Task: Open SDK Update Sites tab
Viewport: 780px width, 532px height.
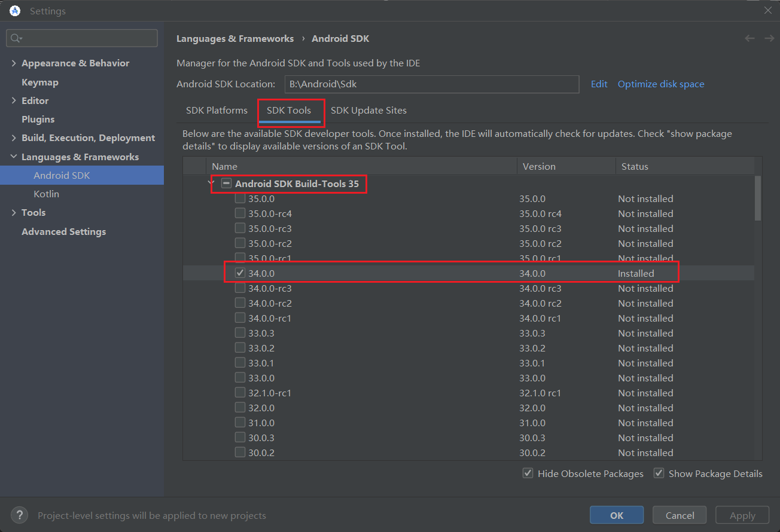Action: [x=368, y=111]
